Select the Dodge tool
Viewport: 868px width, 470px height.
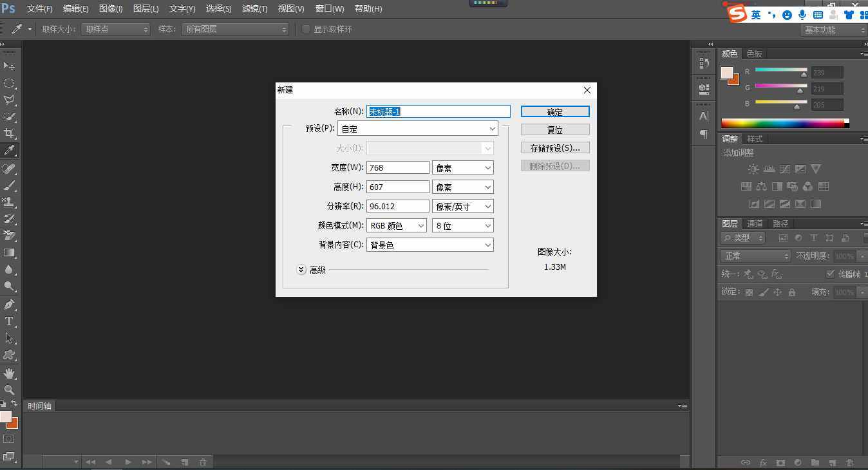click(9, 287)
